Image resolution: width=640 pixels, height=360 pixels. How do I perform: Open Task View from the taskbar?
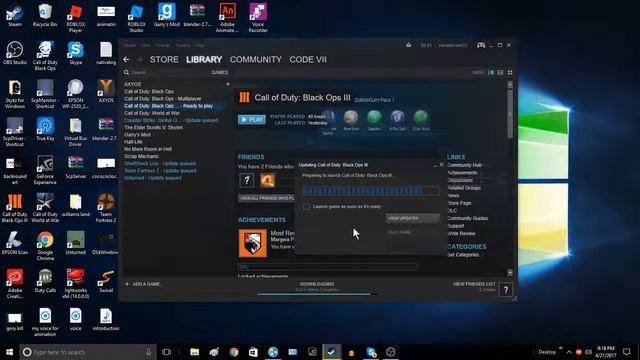[x=166, y=352]
